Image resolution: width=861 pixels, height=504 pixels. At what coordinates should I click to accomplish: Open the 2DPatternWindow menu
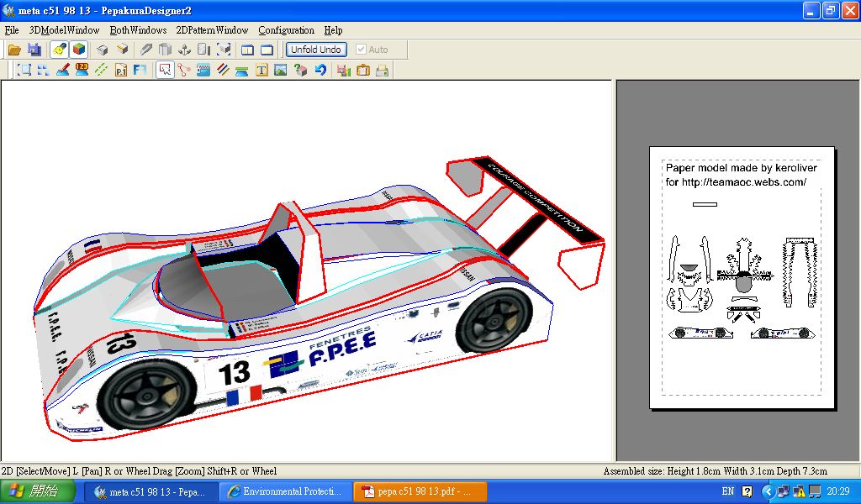212,30
